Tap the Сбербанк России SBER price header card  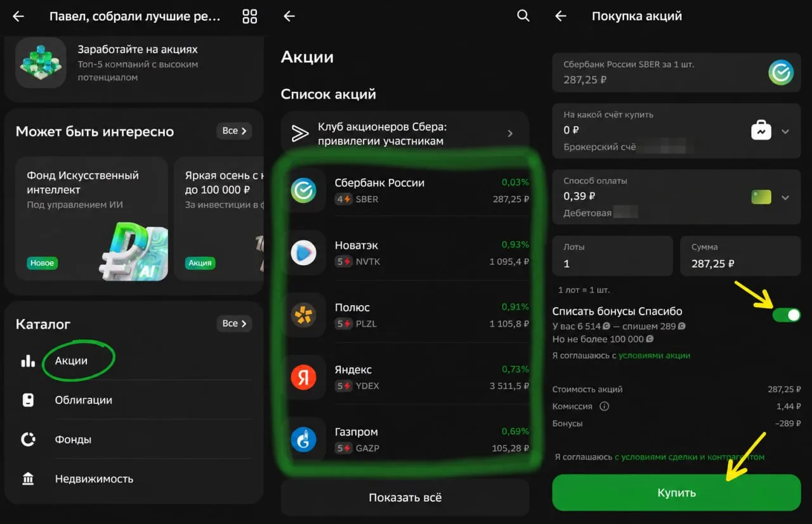tap(676, 72)
